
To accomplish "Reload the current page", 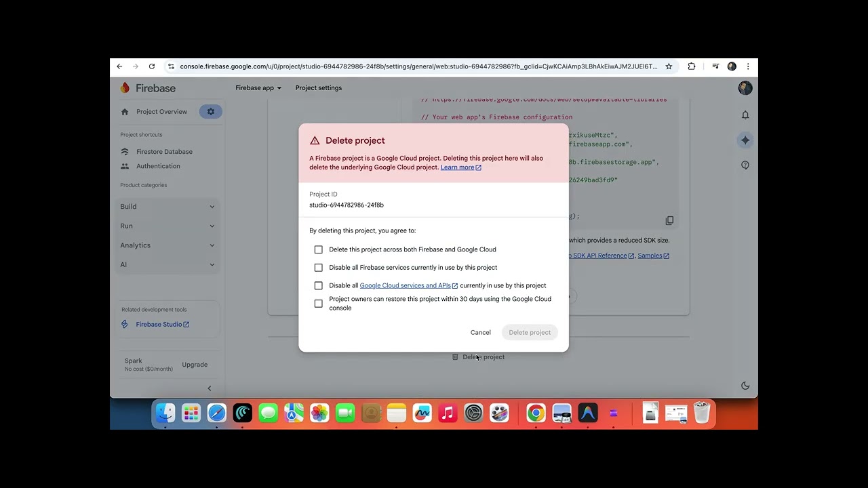I will pos(152,66).
